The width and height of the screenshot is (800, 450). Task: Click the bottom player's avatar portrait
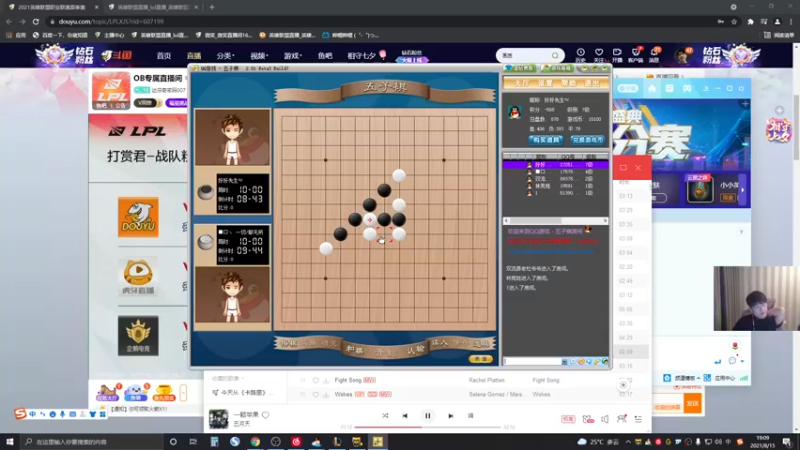233,295
